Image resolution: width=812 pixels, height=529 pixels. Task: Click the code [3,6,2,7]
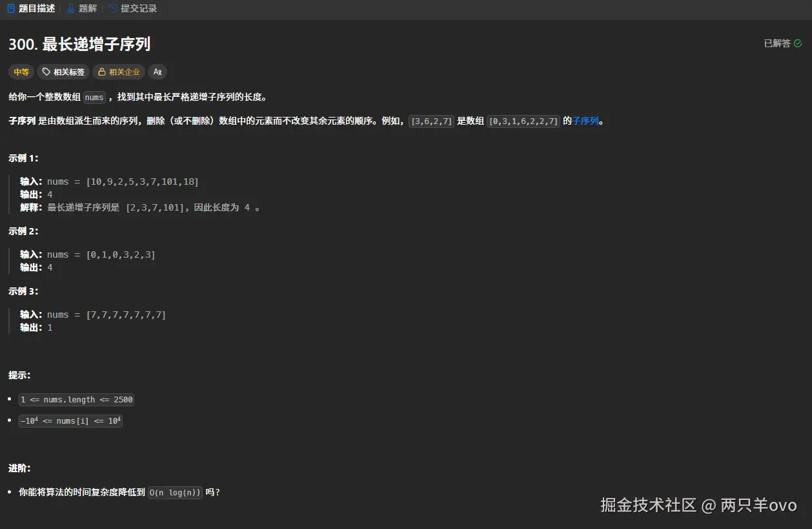click(432, 121)
